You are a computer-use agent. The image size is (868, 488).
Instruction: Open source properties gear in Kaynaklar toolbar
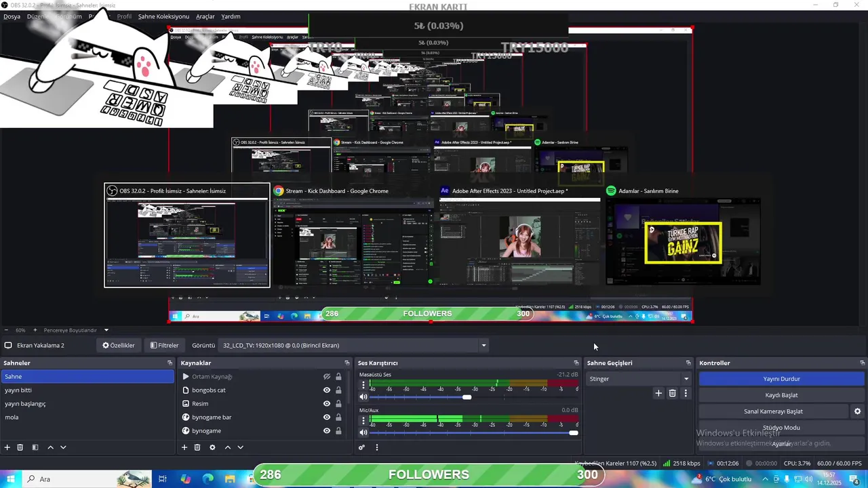pos(212,447)
